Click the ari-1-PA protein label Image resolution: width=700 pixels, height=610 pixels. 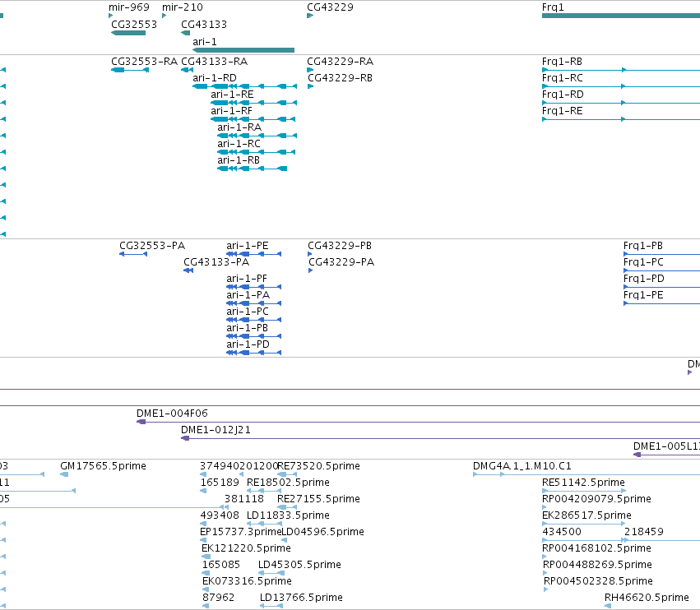tap(248, 295)
